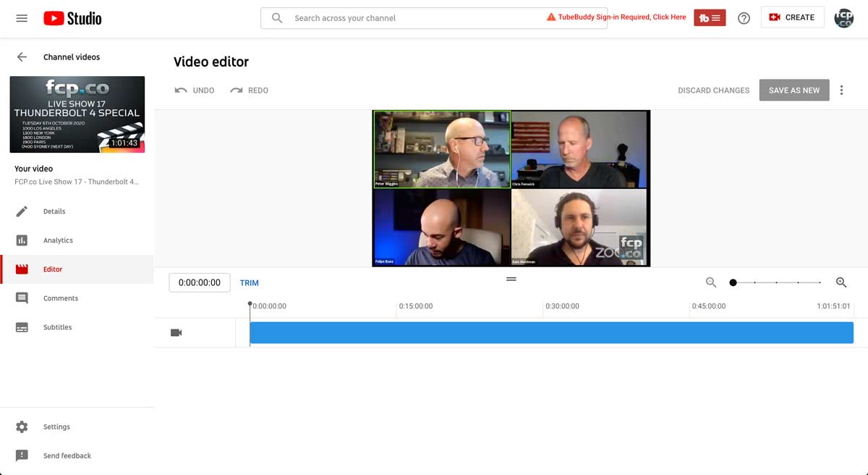
Task: Zoom out the timeline
Action: [x=711, y=282]
